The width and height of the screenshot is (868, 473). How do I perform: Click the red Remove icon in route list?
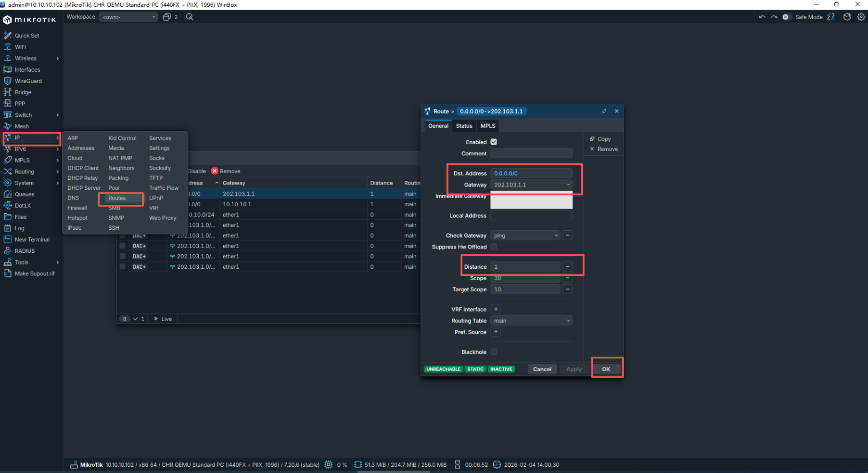(215, 171)
